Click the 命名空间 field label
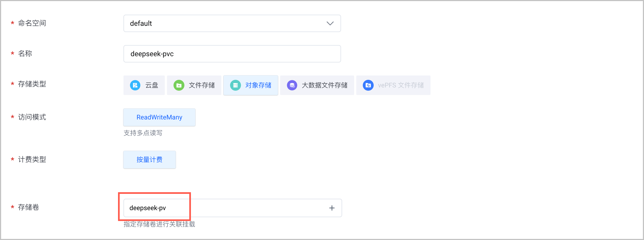 [x=32, y=23]
